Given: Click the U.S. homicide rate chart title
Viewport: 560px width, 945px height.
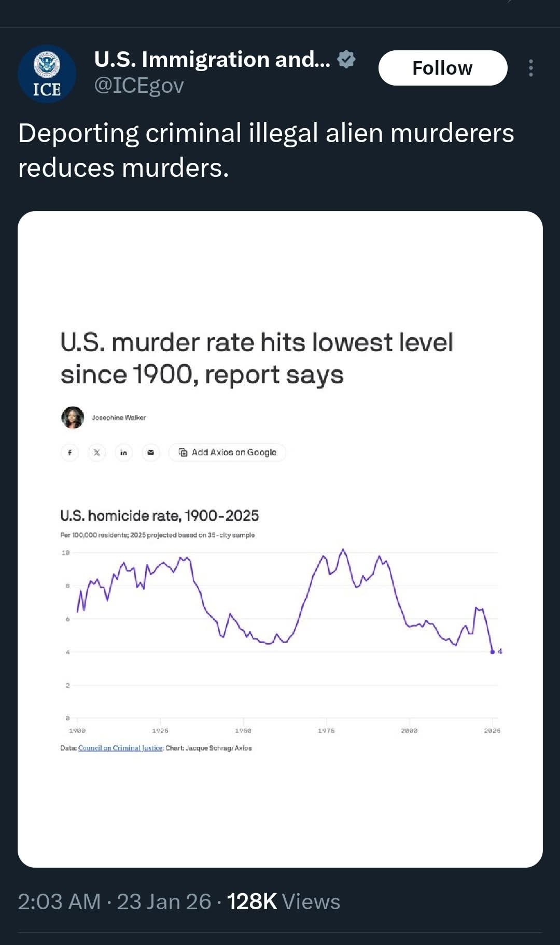Looking at the screenshot, I should (159, 516).
